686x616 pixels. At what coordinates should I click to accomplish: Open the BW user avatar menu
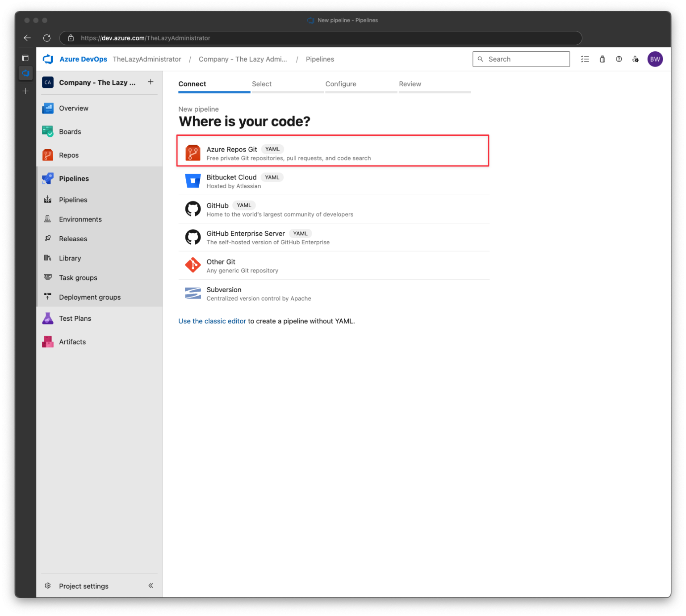[x=655, y=59]
